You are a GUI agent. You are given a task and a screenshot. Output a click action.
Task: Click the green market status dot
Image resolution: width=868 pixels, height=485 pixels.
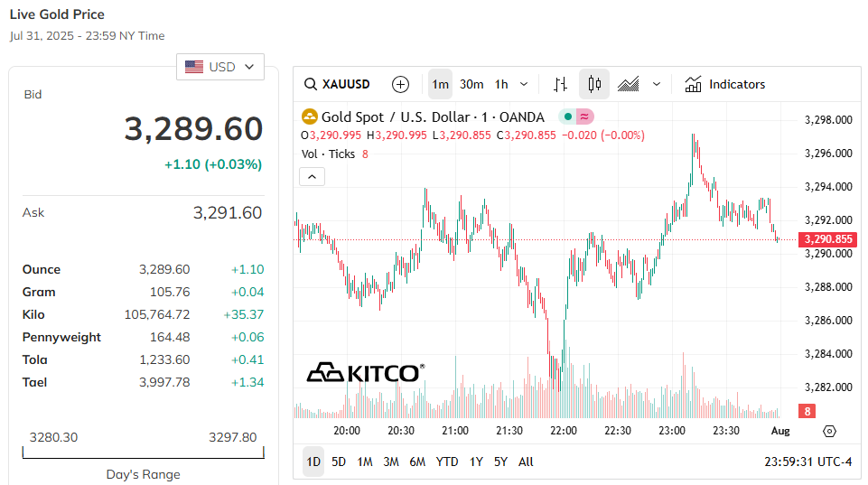click(x=567, y=117)
